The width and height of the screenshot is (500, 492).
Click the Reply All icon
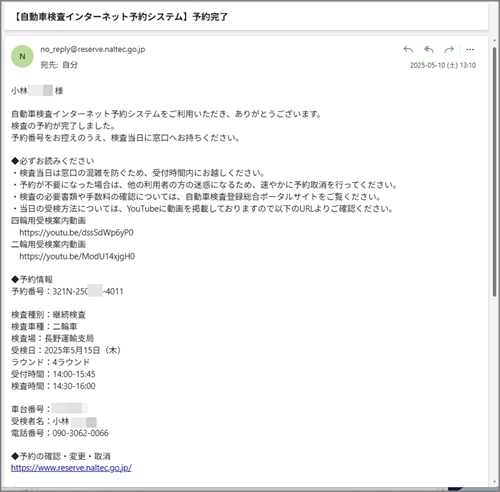pos(429,50)
